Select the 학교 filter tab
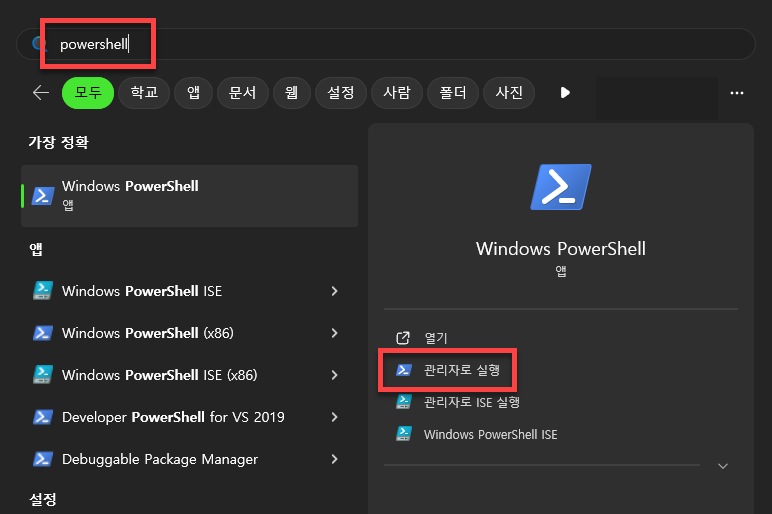This screenshot has width=772, height=514. click(144, 93)
